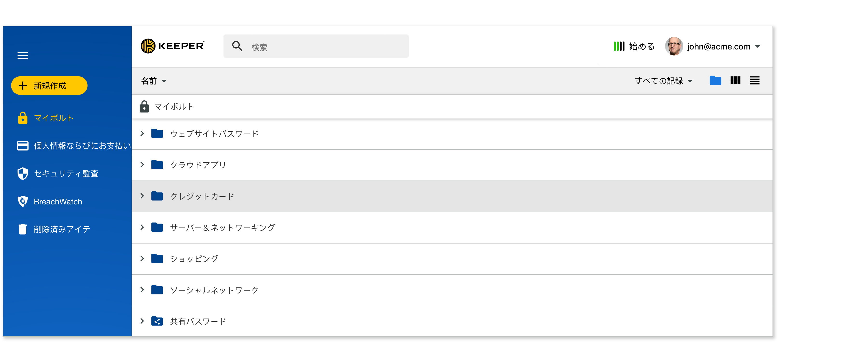Click the search magnifier icon
Screen dimensions: 868x362
[237, 46]
